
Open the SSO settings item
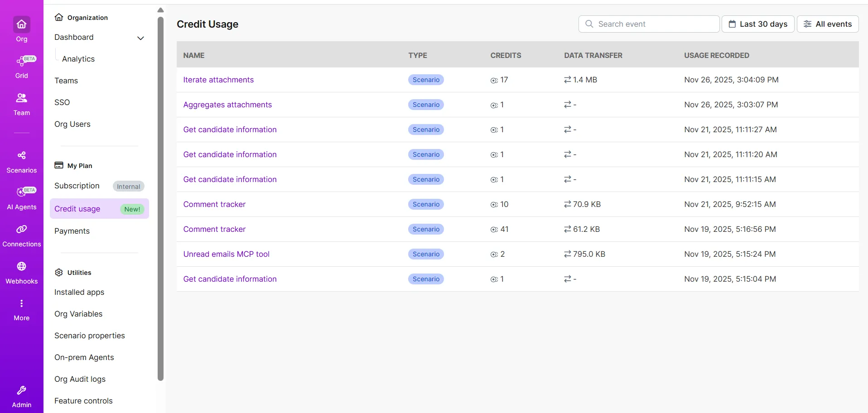point(62,102)
